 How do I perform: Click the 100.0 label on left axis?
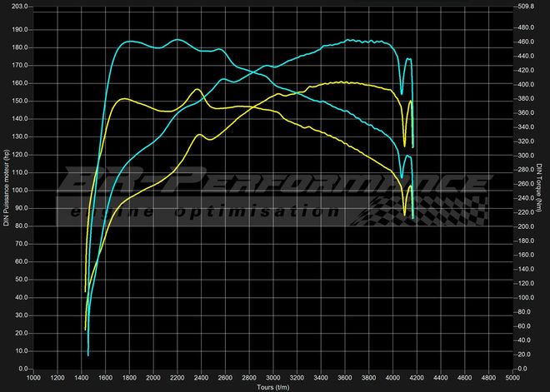point(18,190)
